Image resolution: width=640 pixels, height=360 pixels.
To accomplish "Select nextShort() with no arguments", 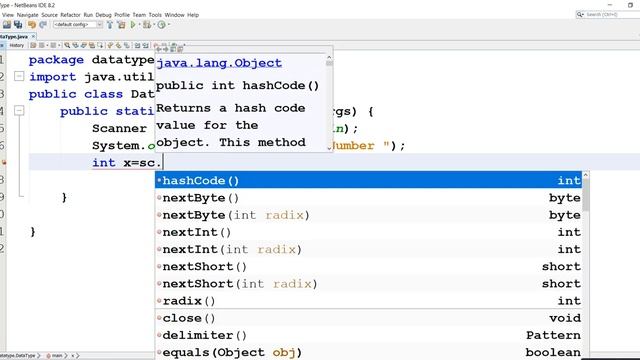I will pyautogui.click(x=369, y=266).
